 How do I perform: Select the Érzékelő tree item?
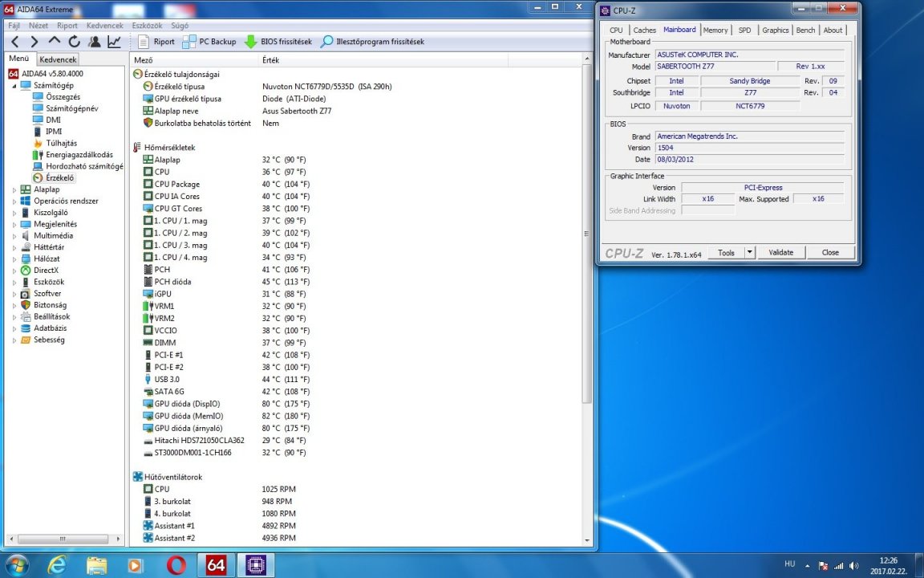(x=59, y=177)
